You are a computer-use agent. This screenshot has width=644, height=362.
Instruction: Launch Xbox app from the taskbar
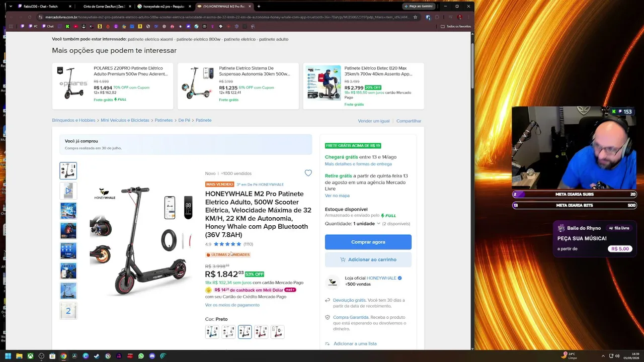coord(30,356)
